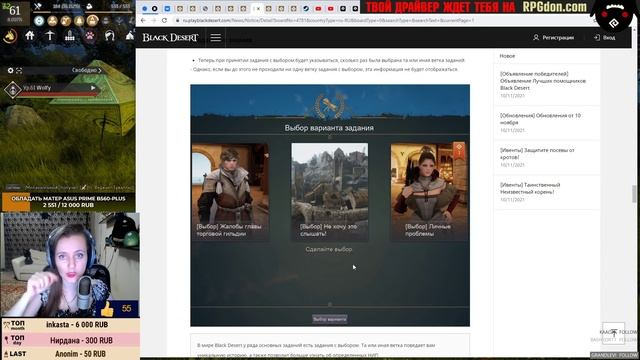This screenshot has height=360, width=640.
Task: Click the teal round buff icon
Action: pos(39,20)
